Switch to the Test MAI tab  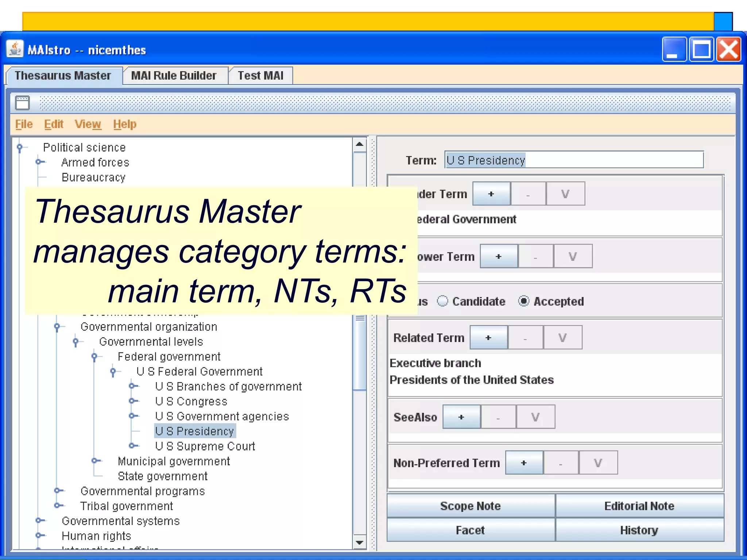[261, 75]
